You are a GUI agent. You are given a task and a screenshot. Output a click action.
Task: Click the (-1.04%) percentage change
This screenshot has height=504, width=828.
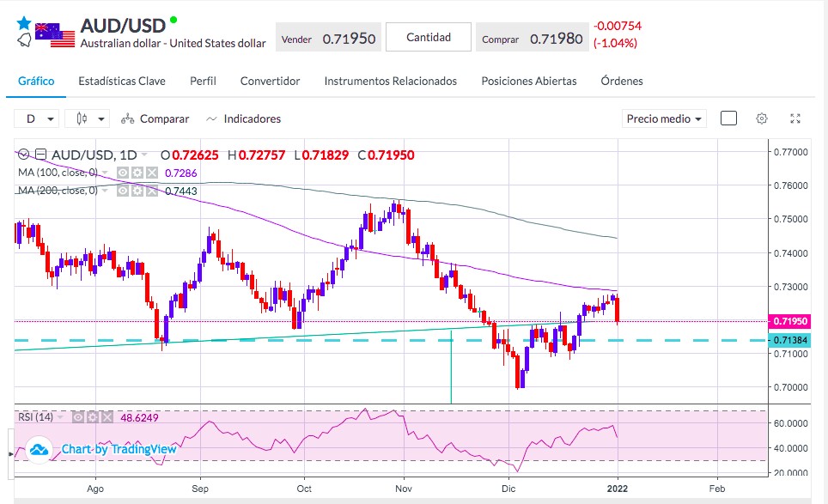(615, 43)
